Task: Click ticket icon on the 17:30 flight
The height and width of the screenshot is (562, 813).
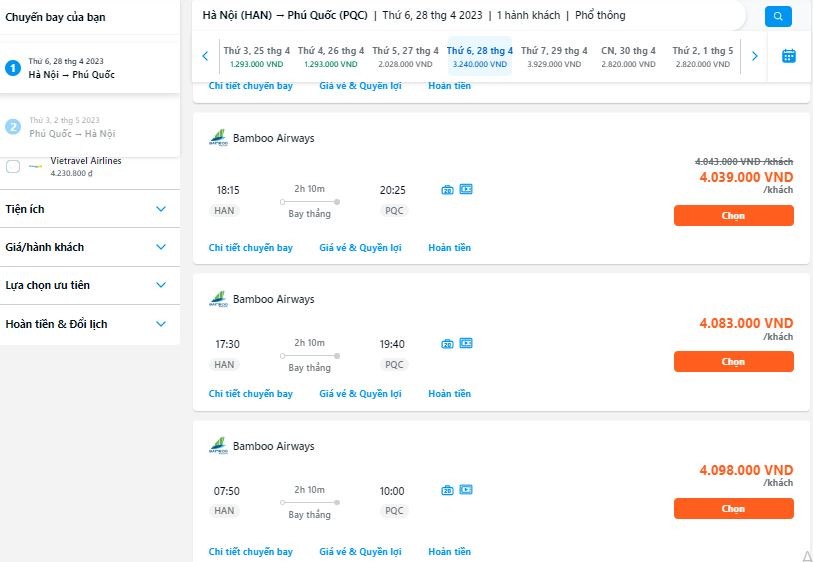Action: 466,344
